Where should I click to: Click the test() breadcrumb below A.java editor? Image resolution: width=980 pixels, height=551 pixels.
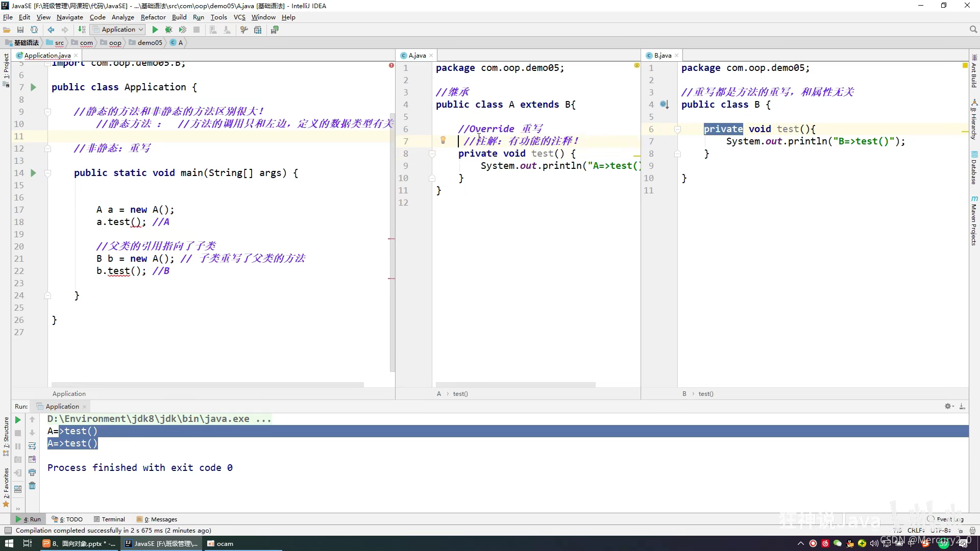[x=460, y=394]
